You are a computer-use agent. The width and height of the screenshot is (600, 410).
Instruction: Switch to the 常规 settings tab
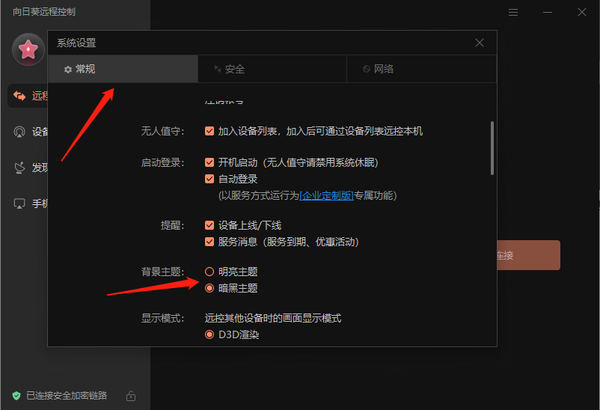123,69
